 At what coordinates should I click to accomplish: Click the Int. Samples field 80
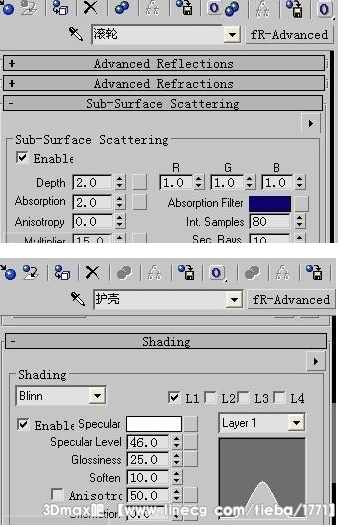click(269, 221)
